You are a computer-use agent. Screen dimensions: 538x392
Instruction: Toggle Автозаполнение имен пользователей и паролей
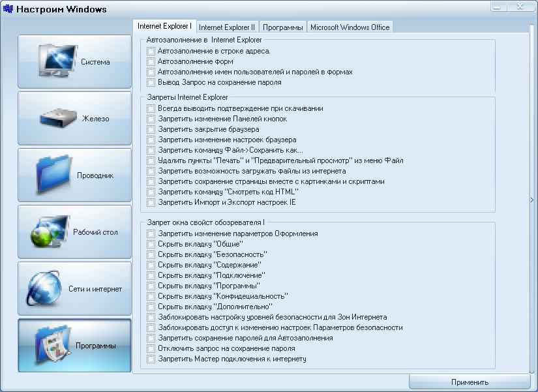coord(151,72)
